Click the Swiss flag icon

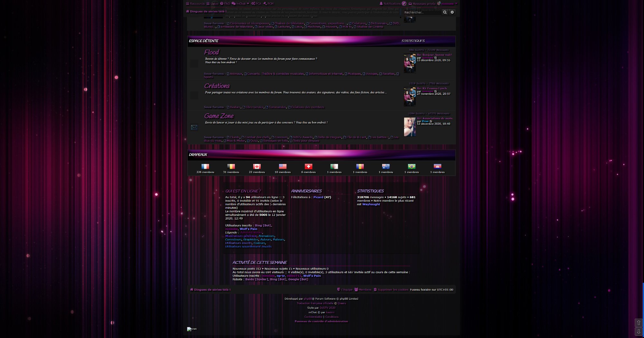click(308, 167)
